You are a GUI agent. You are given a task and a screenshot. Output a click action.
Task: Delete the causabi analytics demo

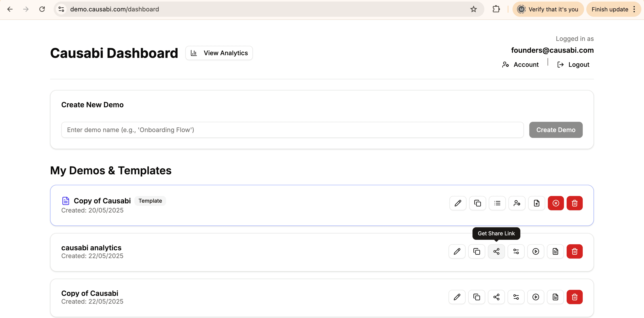(x=574, y=251)
